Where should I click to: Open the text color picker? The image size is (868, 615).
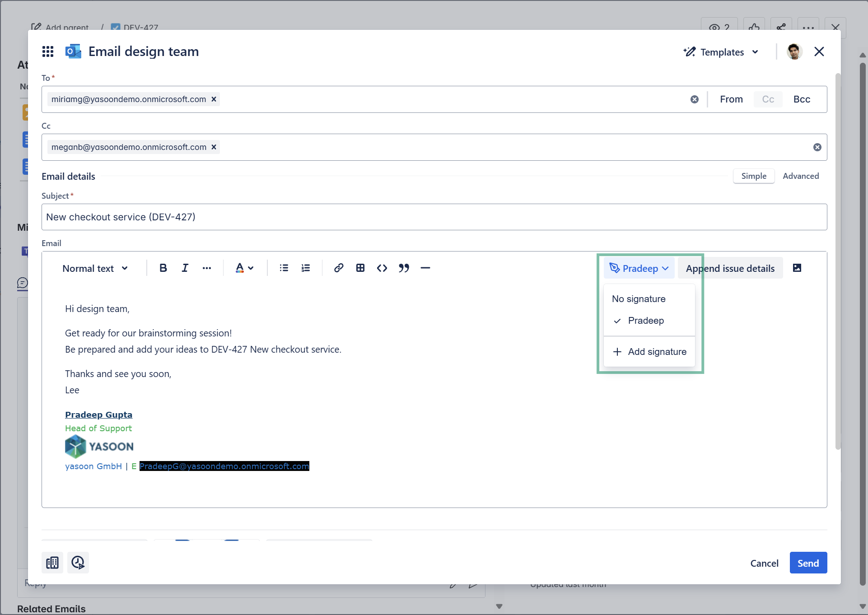[x=244, y=268]
